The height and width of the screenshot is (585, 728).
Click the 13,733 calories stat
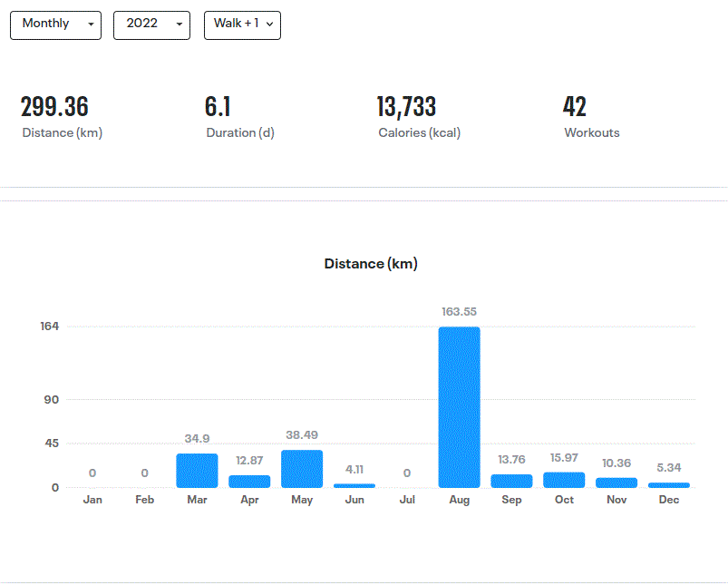(x=406, y=107)
